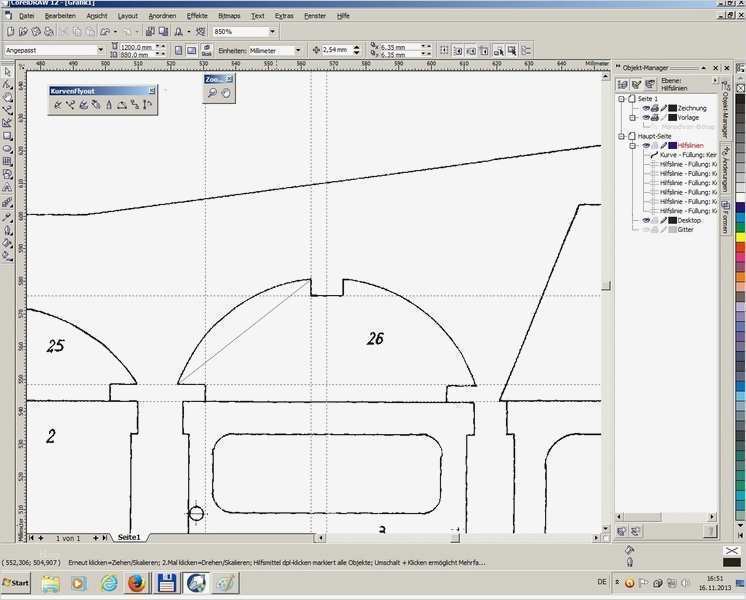The image size is (746, 600).
Task: Click Import icon in standard toolbar
Action: (x=150, y=32)
